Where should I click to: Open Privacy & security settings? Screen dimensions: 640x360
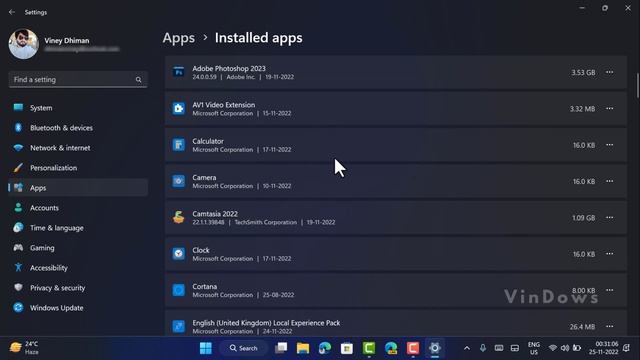click(x=78, y=288)
